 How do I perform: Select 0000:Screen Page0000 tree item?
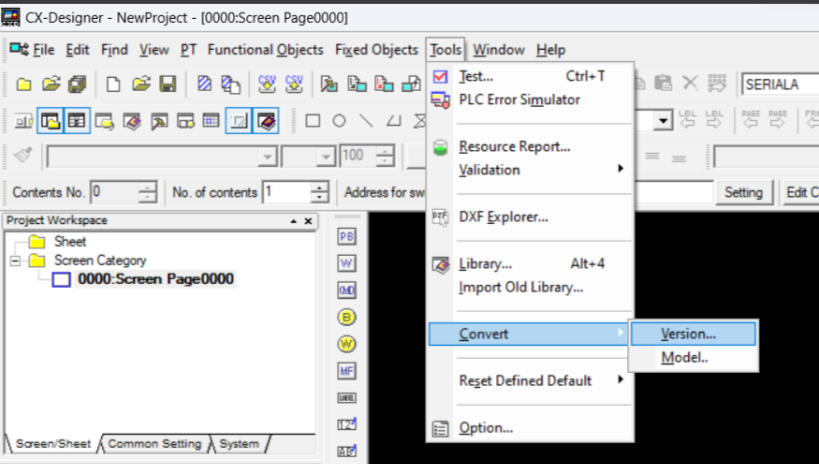[x=156, y=279]
